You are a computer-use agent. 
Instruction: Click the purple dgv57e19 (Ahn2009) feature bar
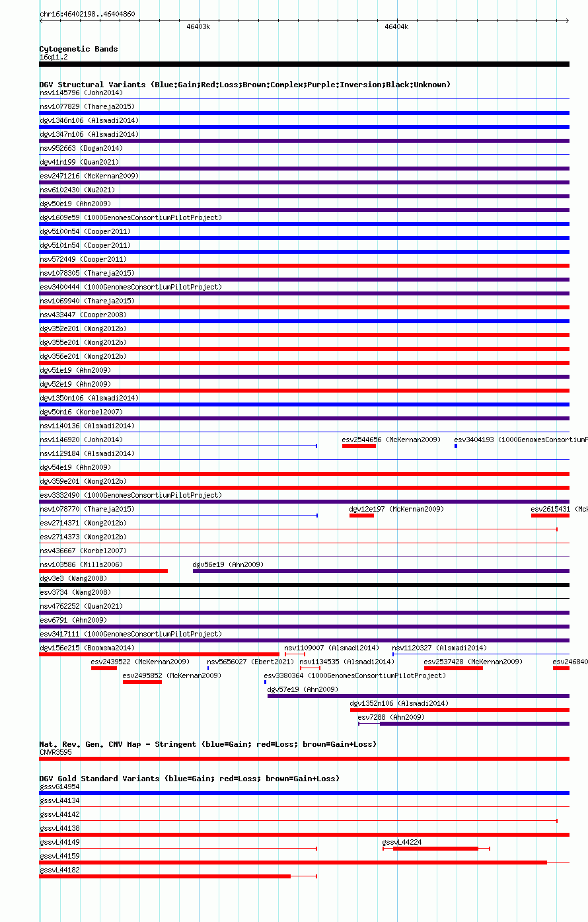[x=418, y=696]
